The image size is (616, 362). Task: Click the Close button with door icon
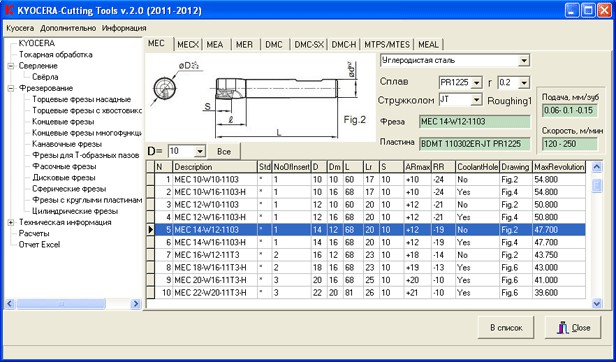573,327
